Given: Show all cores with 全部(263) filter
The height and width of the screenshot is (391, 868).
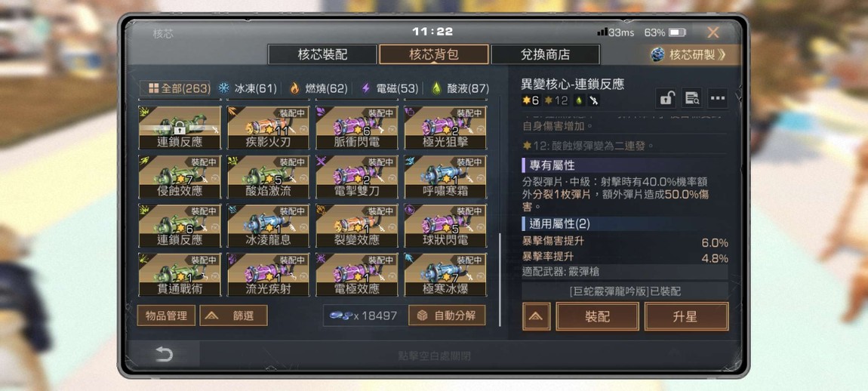Looking at the screenshot, I should 175,88.
